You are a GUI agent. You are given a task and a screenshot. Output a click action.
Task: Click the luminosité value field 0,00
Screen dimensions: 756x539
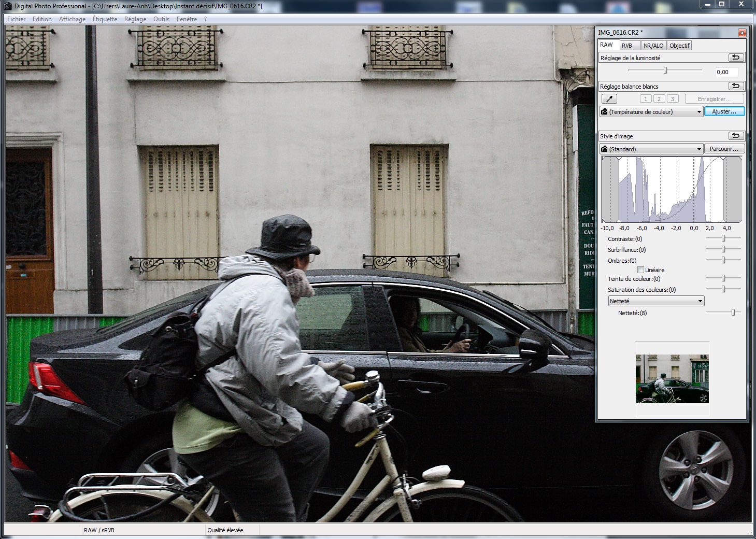[726, 72]
